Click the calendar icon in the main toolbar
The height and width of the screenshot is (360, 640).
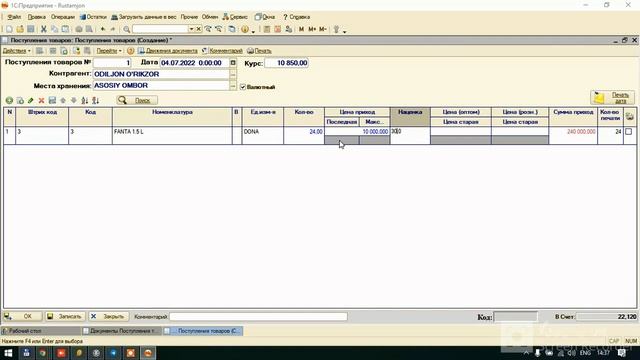278,29
